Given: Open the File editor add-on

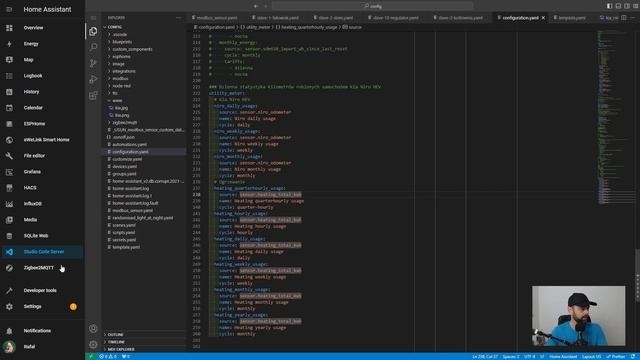Looking at the screenshot, I should point(42,156).
